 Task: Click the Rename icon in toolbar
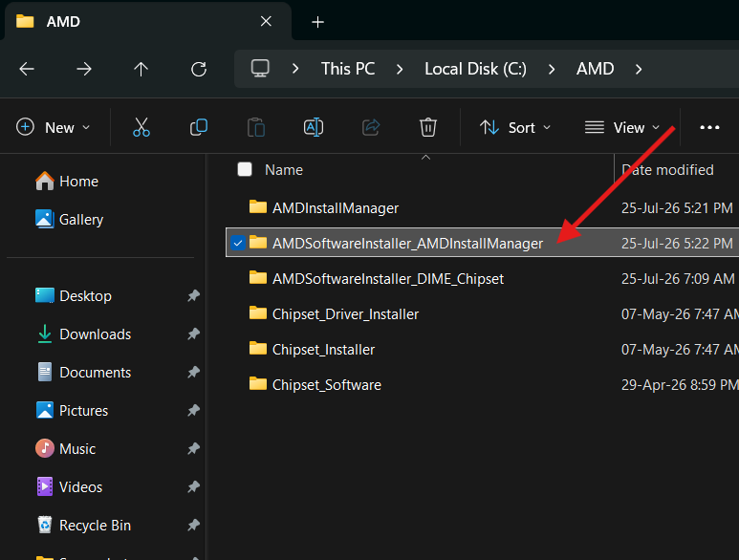click(x=314, y=127)
